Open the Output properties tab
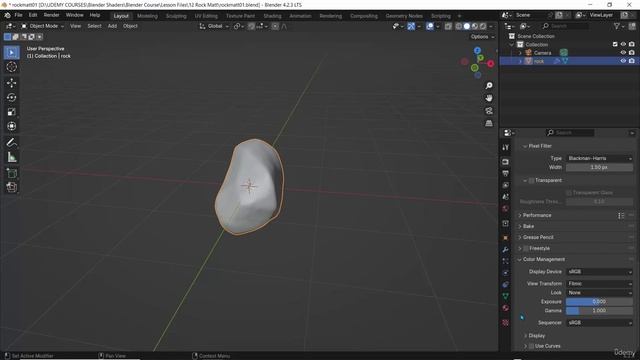 pyautogui.click(x=506, y=173)
